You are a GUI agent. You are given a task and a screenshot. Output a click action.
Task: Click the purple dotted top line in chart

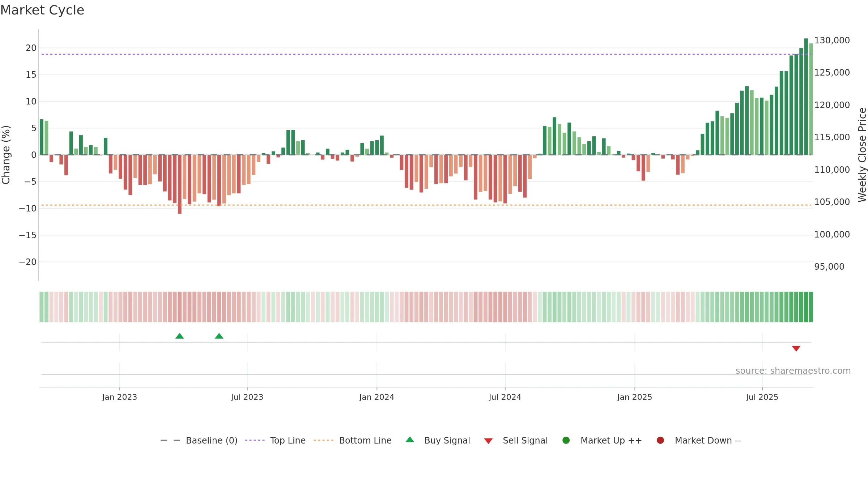tap(426, 54)
